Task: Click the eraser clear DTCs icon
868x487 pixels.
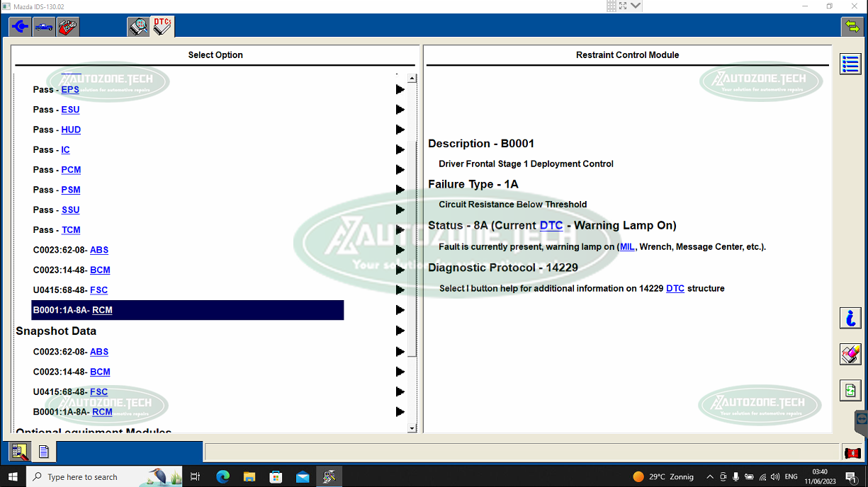Action: click(x=850, y=354)
